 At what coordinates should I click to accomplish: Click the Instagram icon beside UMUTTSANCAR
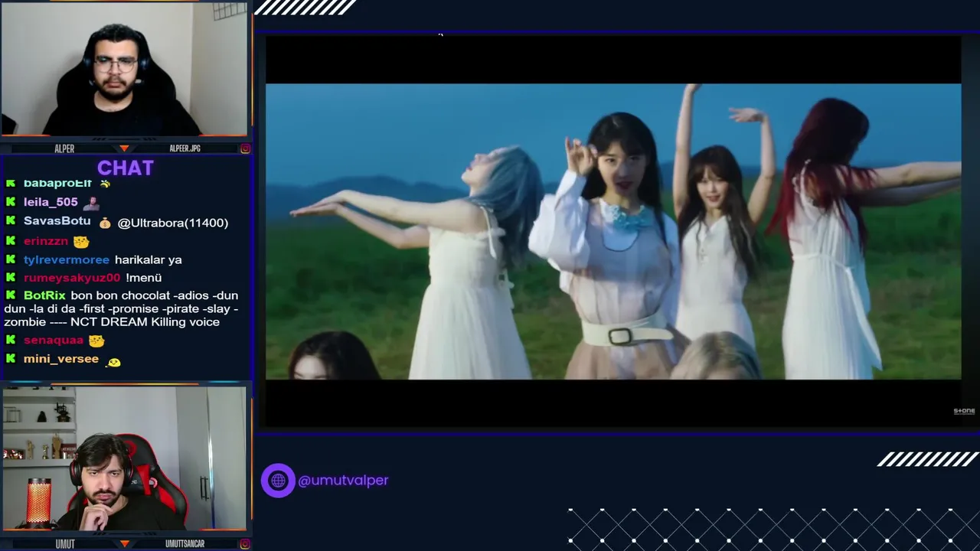pyautogui.click(x=245, y=544)
